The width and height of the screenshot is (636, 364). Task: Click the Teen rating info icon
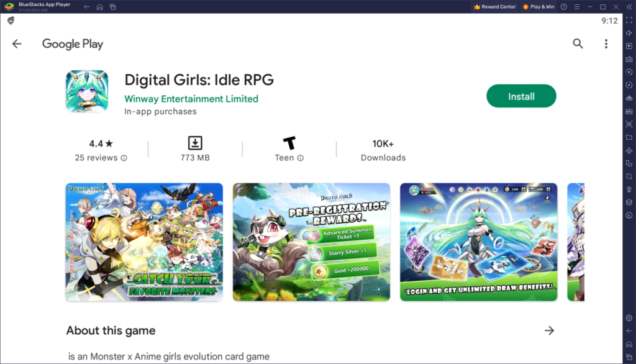click(302, 158)
